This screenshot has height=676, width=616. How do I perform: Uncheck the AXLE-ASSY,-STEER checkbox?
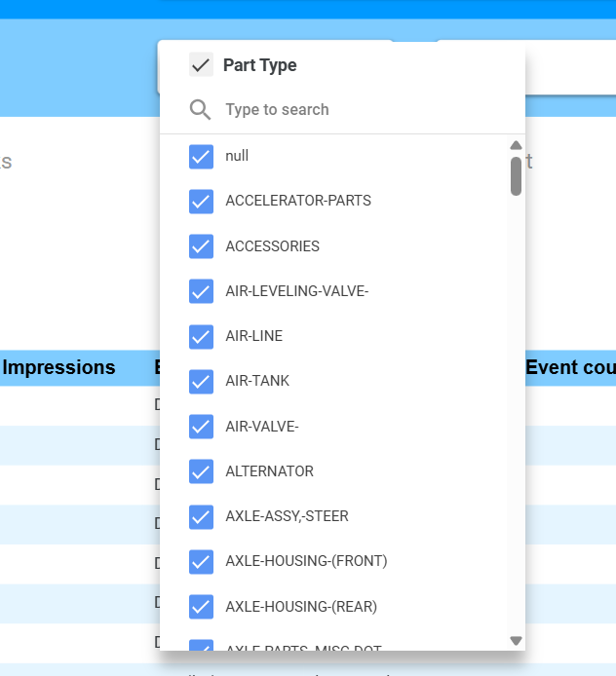coord(201,516)
